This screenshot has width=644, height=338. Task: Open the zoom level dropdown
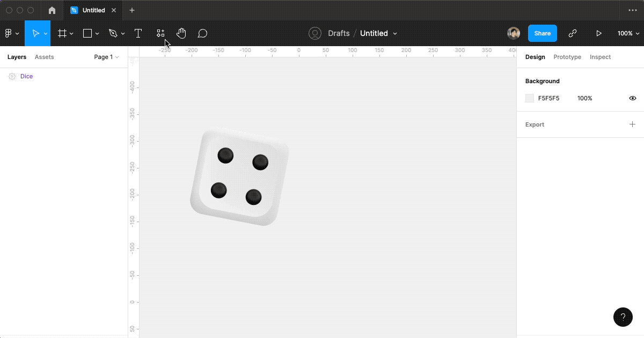[628, 33]
